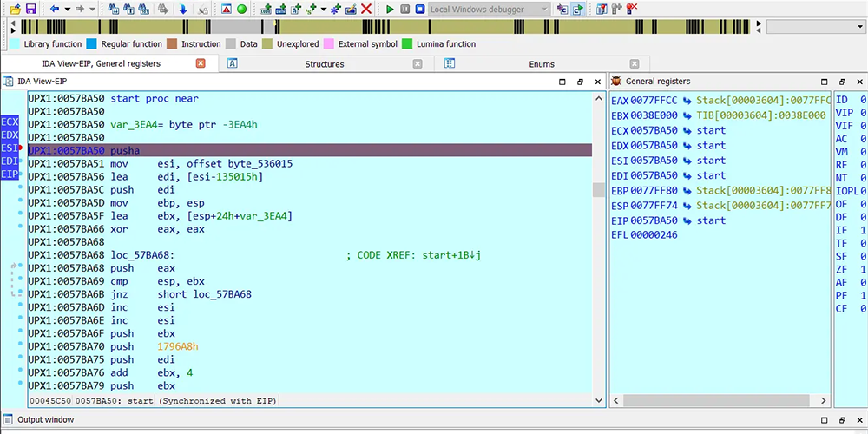Click the 1796A8h push operand

(x=178, y=346)
